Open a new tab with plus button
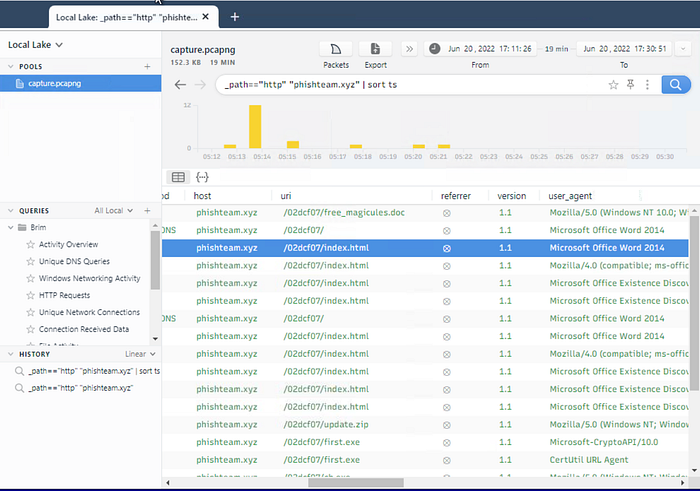 point(235,17)
